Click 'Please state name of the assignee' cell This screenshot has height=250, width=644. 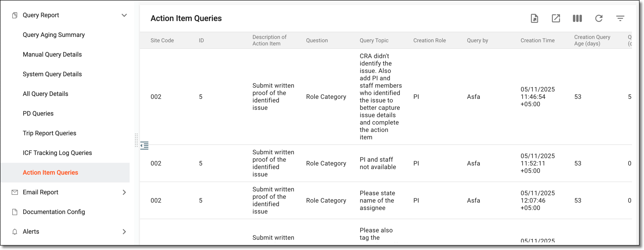tap(377, 200)
